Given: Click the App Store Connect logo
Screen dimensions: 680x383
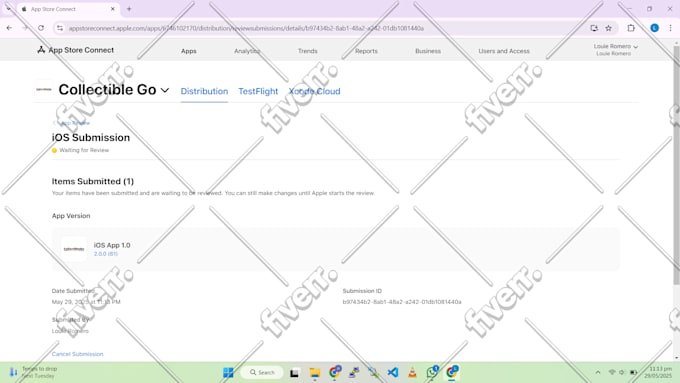Looking at the screenshot, I should click(75, 50).
